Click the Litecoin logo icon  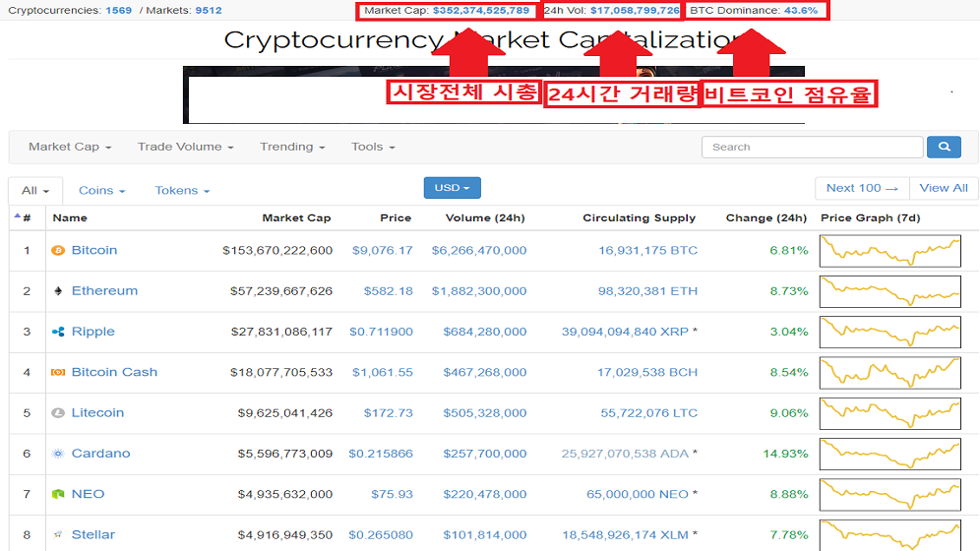[57, 413]
